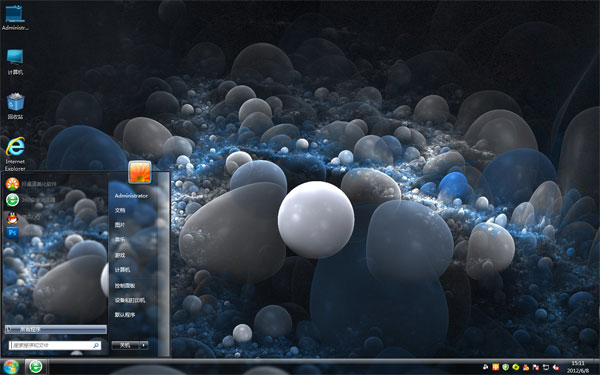
Task: Open the 计算机 (Computer) desktop icon
Action: point(15,62)
